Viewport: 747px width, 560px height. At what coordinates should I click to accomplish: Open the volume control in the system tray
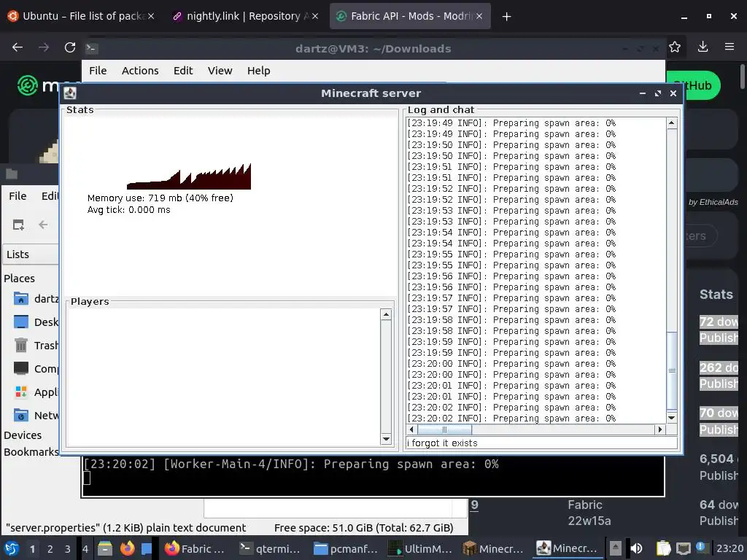tap(636, 548)
